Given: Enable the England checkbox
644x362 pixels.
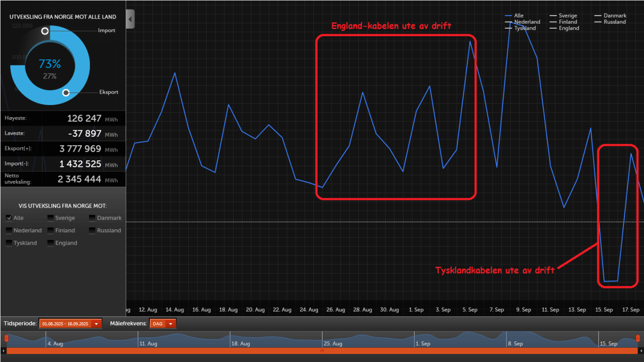Looking at the screenshot, I should [50, 243].
